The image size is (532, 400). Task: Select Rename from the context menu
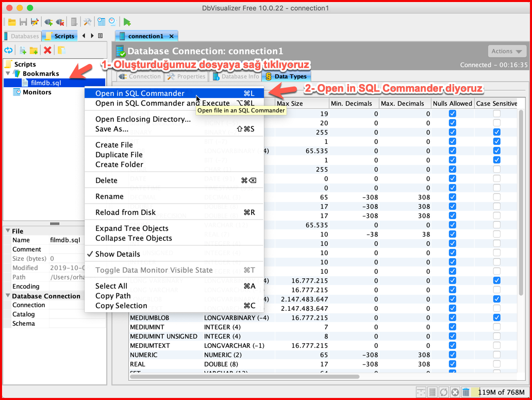pos(174,196)
